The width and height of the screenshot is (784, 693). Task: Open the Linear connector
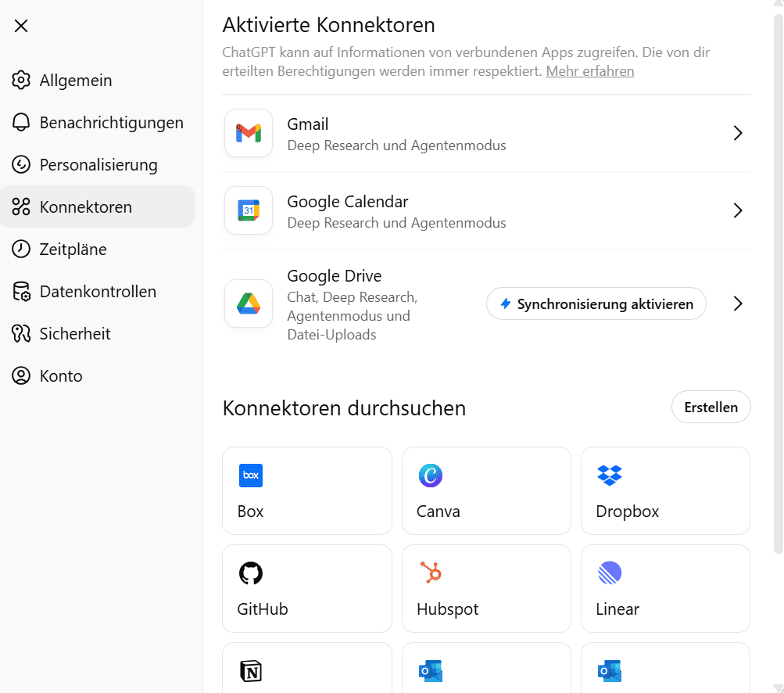coord(665,588)
